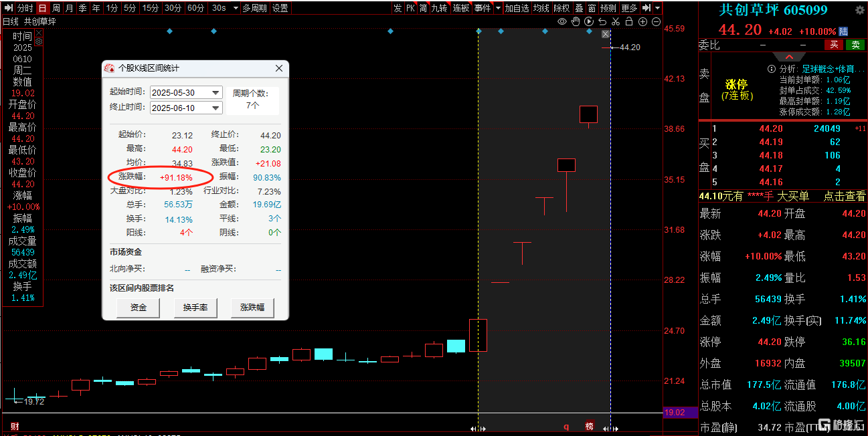
Task: Click the 陆 Stock Connect badge
Action: point(844,31)
